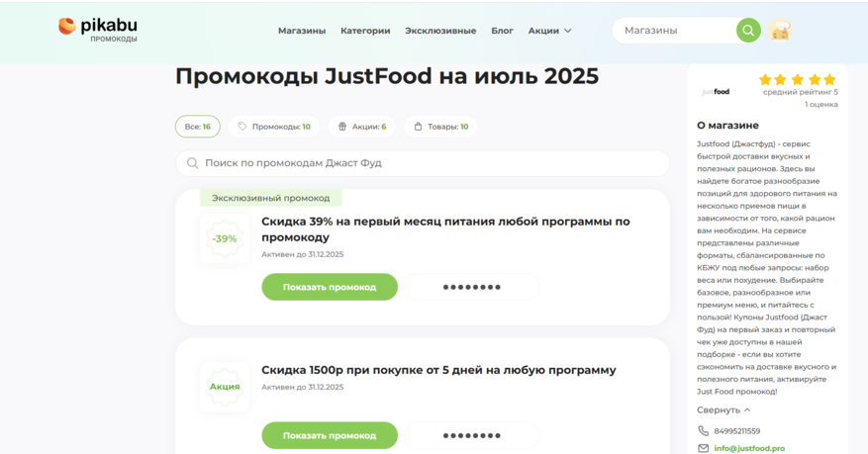The image size is (868, 454).
Task: Click hidden code field of 39% offer
Action: 472,287
